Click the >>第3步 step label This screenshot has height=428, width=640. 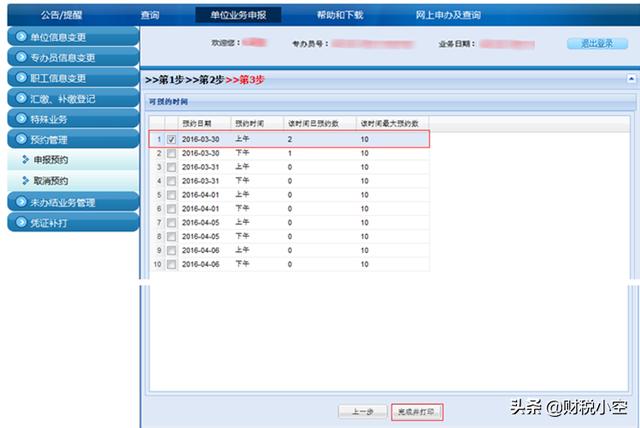click(244, 80)
